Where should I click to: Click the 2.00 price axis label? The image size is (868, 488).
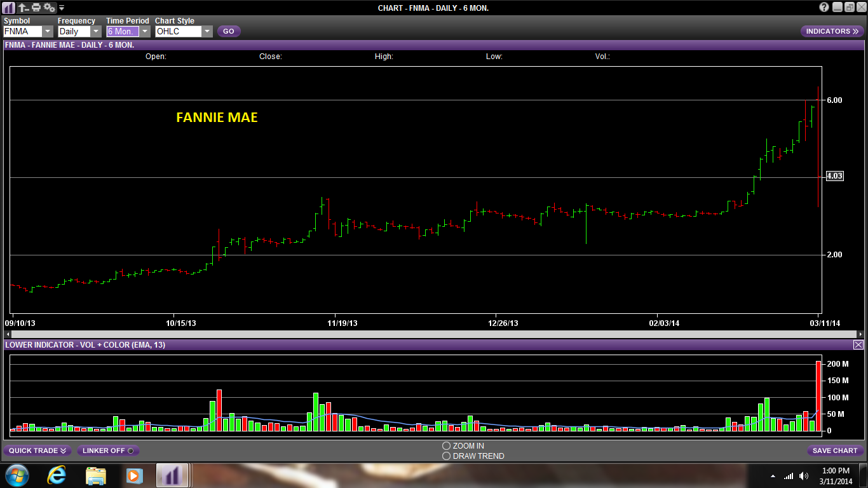tap(834, 255)
